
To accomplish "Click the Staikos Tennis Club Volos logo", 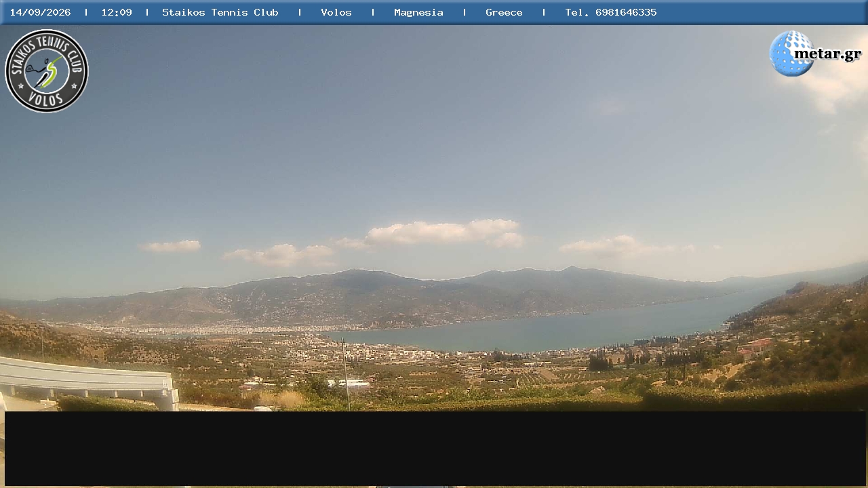I will coord(47,71).
